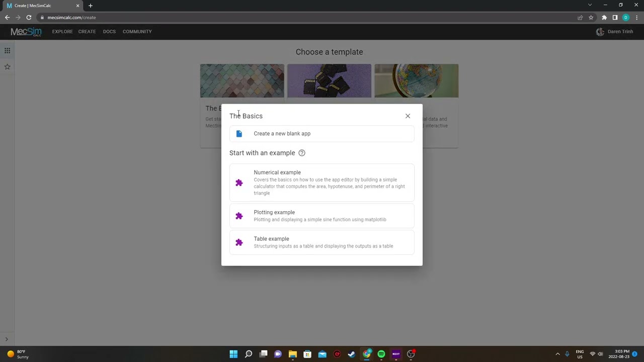The image size is (644, 362).
Task: Click the MecSim Calc logo
Action: (x=26, y=32)
